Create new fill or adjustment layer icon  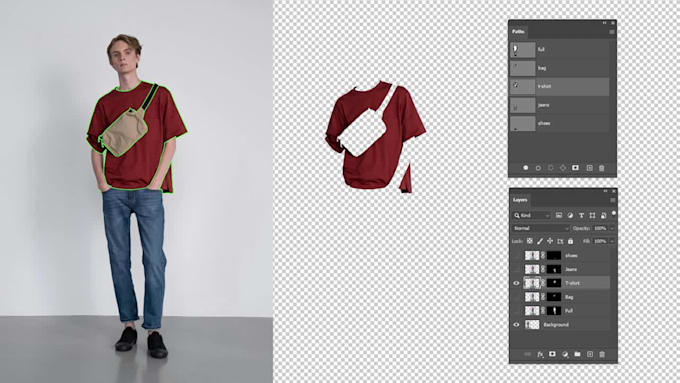565,354
